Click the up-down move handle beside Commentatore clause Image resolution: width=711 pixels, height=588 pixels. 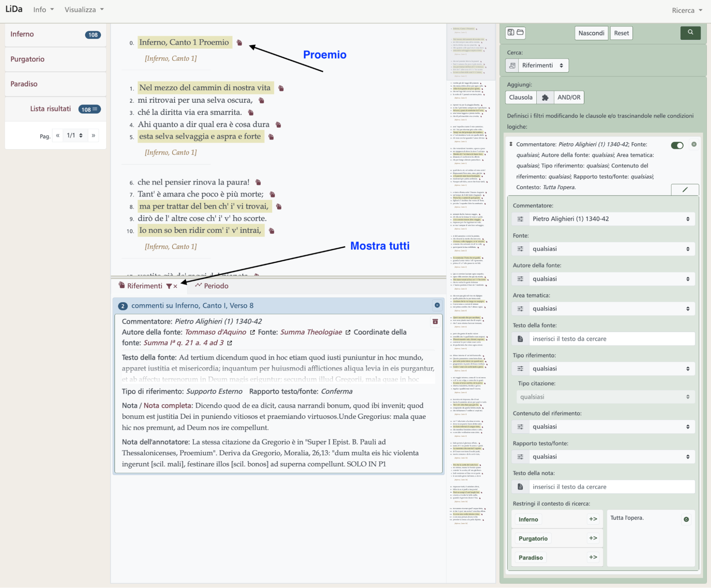(x=511, y=144)
